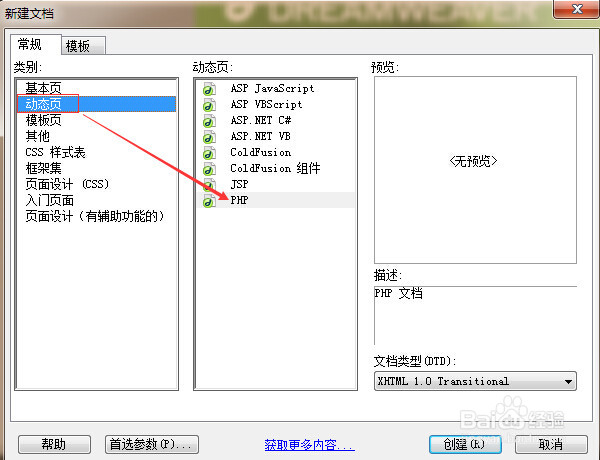The width and height of the screenshot is (600, 460).
Task: Click the ASP JavaScript document icon
Action: coord(209,89)
